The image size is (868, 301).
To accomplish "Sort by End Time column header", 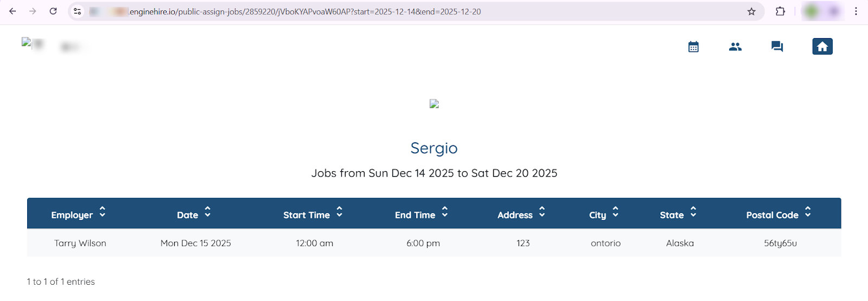I will click(421, 215).
